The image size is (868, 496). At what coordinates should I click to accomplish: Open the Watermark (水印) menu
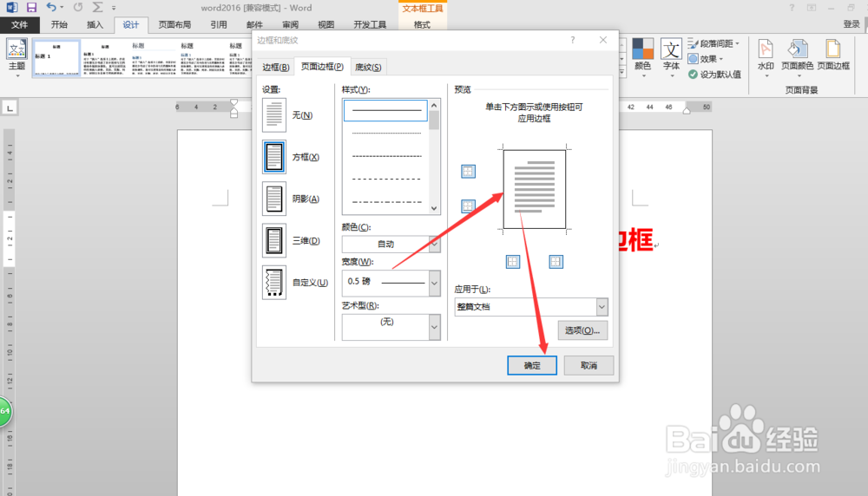point(766,57)
